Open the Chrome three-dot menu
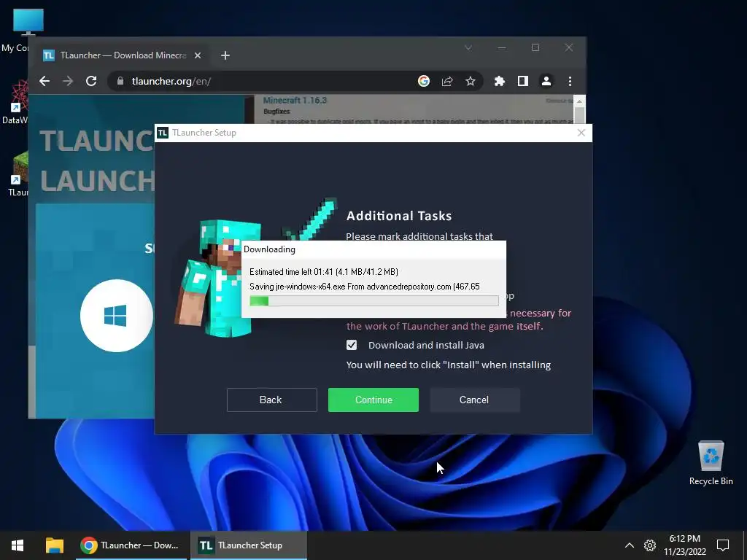 (x=570, y=81)
